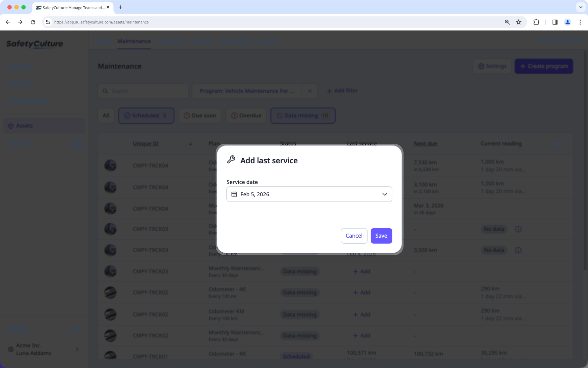The height and width of the screenshot is (368, 588).
Task: Sort by Next due column
Action: pyautogui.click(x=425, y=144)
